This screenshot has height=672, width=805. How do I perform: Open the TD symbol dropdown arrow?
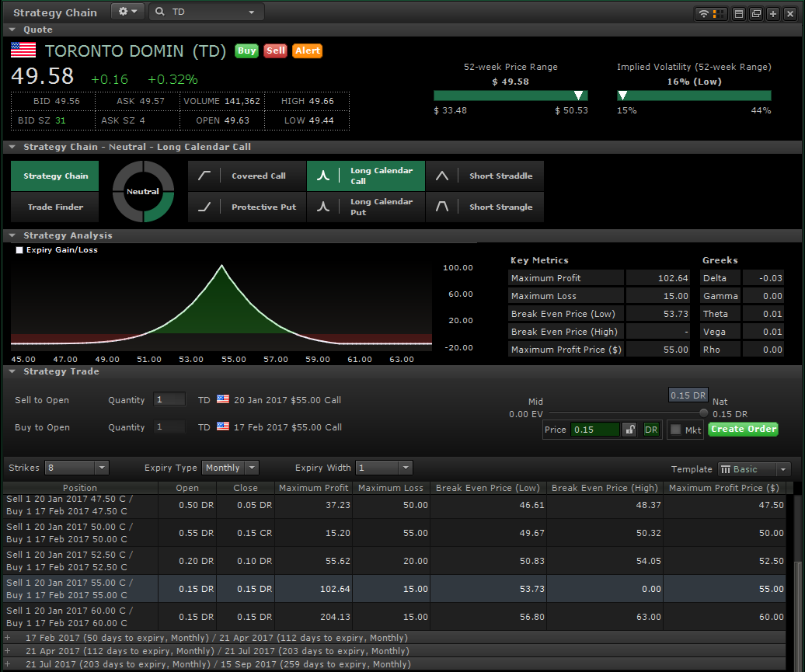point(252,12)
